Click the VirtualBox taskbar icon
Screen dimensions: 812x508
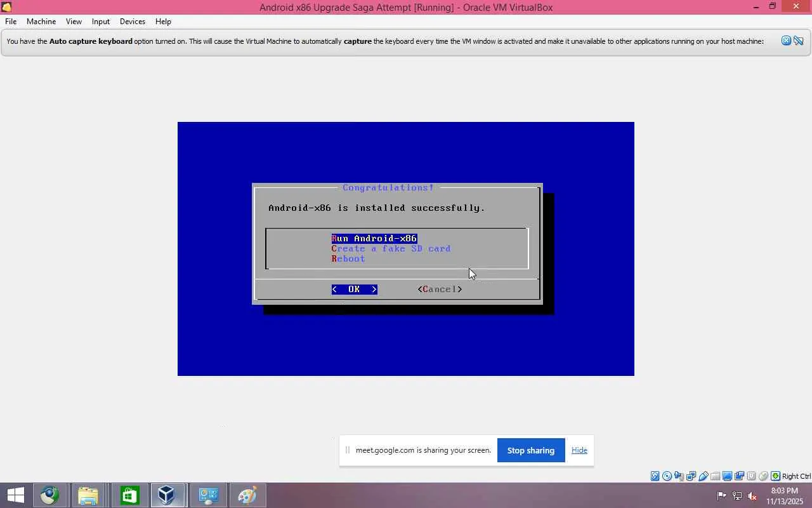pos(167,495)
